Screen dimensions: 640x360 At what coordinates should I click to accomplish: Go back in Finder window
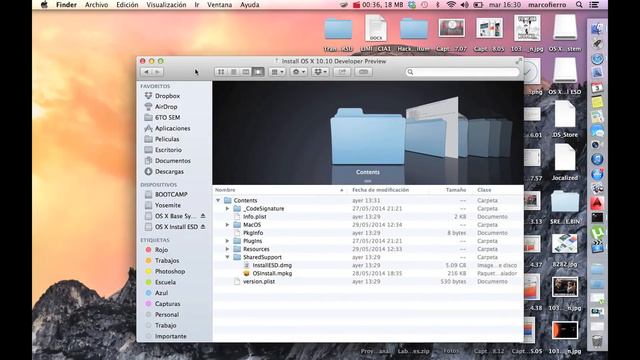pos(146,72)
